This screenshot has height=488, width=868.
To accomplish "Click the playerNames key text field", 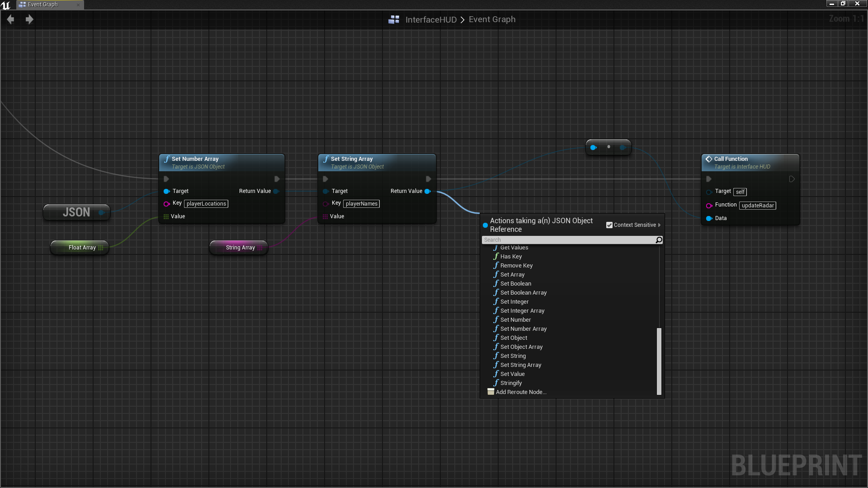I will click(x=361, y=204).
